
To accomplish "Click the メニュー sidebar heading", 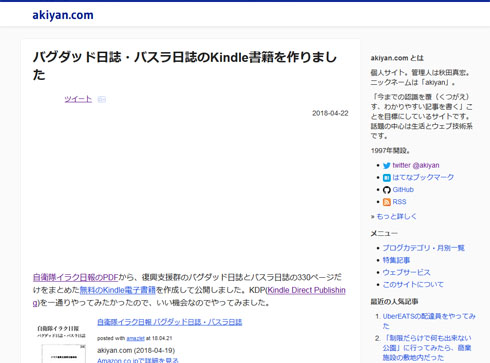I will click(x=384, y=233).
